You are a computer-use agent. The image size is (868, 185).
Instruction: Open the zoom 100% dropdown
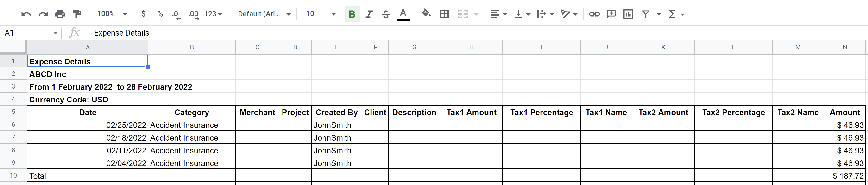coord(112,14)
